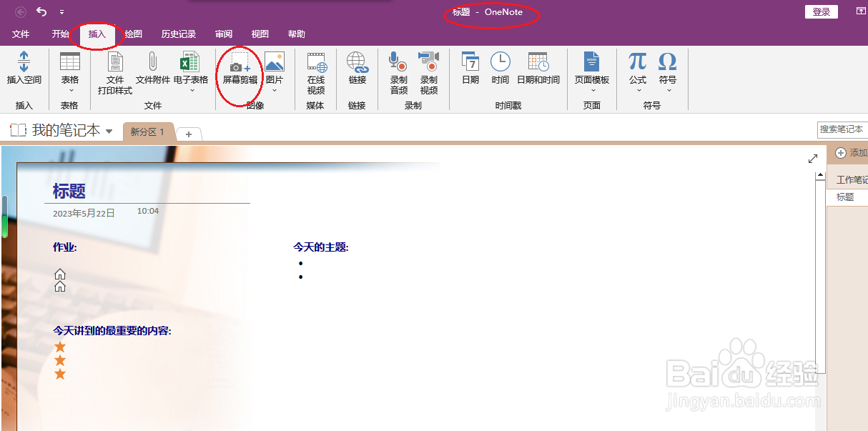The width and height of the screenshot is (868, 431).
Task: Expand the 图片 dropdown arrow
Action: (x=275, y=91)
